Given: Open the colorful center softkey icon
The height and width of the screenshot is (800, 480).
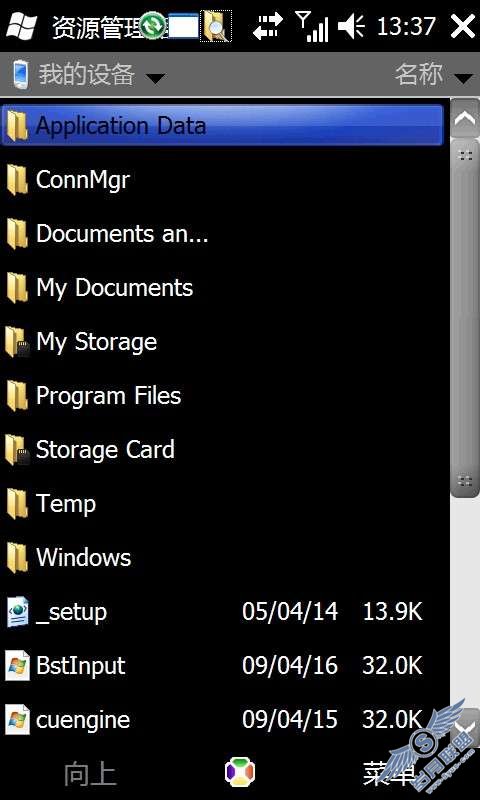Looking at the screenshot, I should point(240,771).
